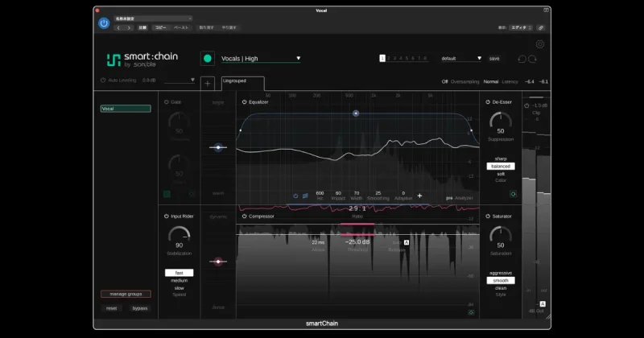Image resolution: width=644 pixels, height=338 pixels.
Task: Click the green learn record button
Action: coord(208,58)
